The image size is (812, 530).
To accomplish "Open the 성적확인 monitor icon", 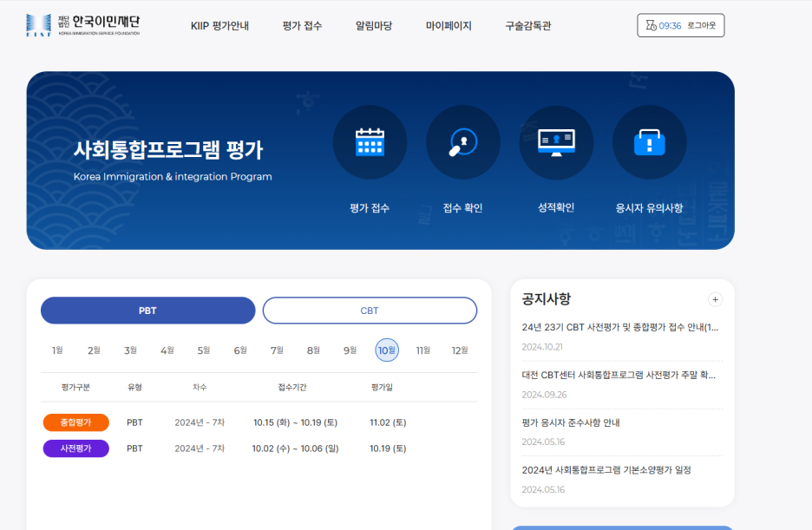I will click(556, 142).
